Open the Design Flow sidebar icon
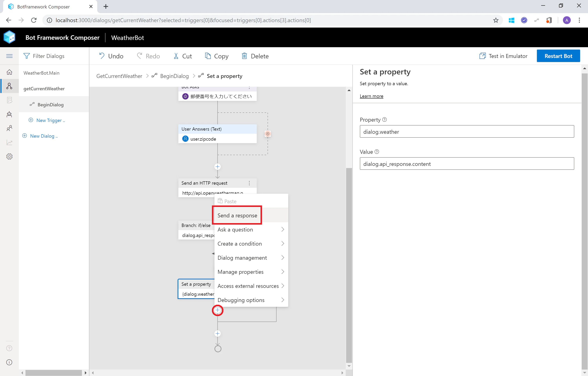The height and width of the screenshot is (376, 588). [x=9, y=86]
